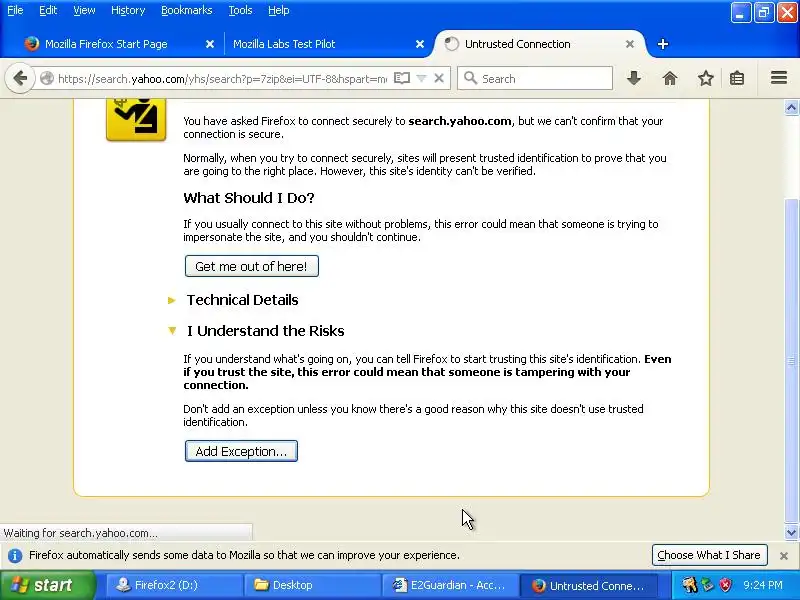Open the Edit menu
800x600 pixels.
(48, 10)
